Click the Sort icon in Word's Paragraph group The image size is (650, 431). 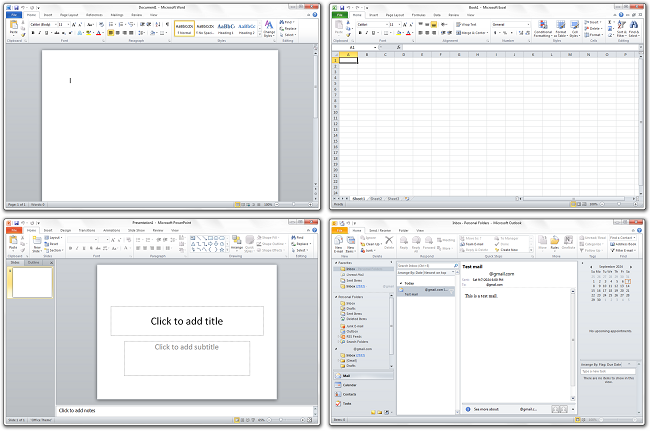point(158,24)
